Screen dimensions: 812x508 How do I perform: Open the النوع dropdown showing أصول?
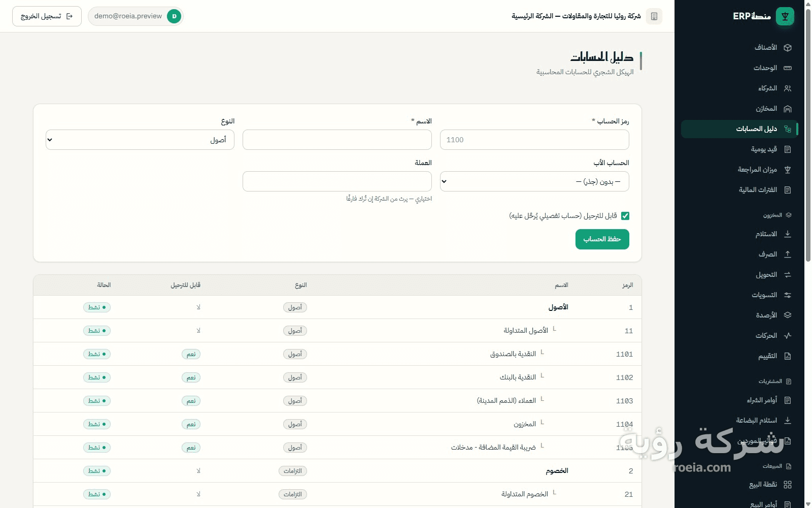coord(140,140)
